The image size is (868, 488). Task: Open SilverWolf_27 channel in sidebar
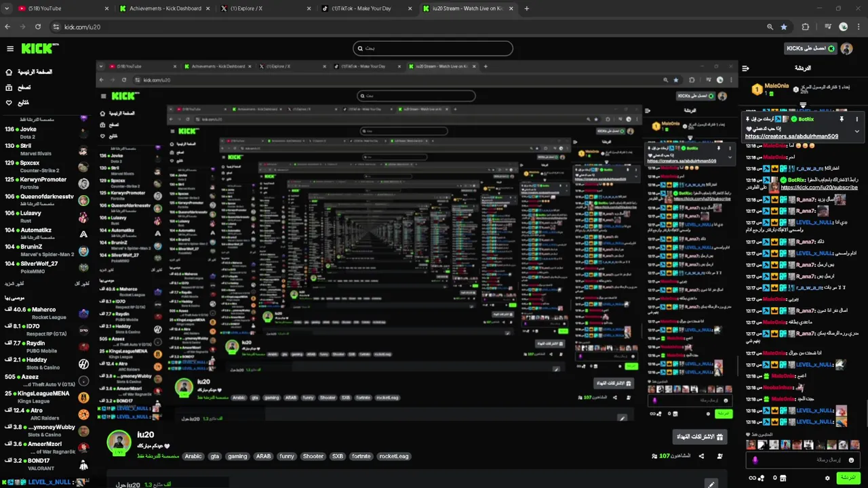click(46, 267)
